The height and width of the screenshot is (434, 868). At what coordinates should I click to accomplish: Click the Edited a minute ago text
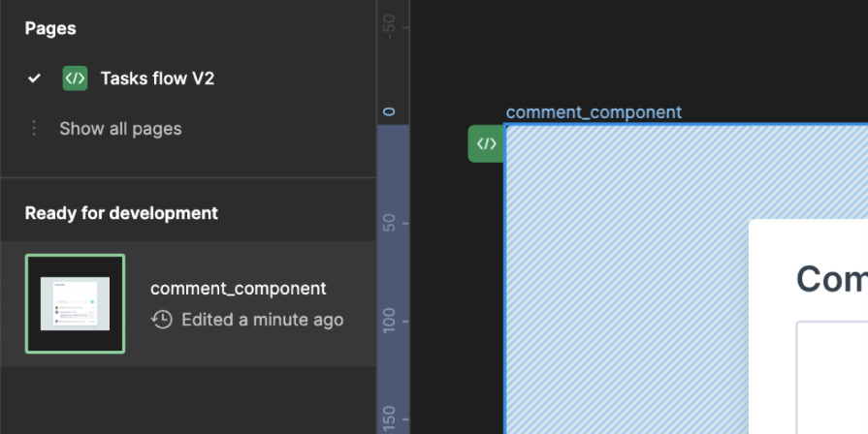click(x=262, y=320)
